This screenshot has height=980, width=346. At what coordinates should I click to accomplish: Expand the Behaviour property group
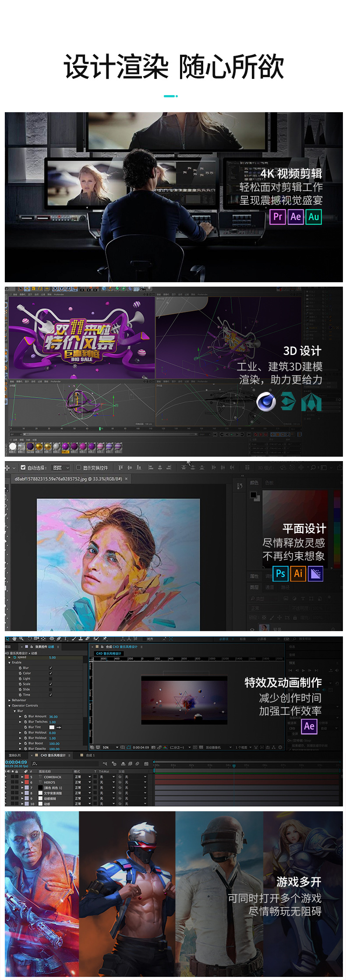9,700
